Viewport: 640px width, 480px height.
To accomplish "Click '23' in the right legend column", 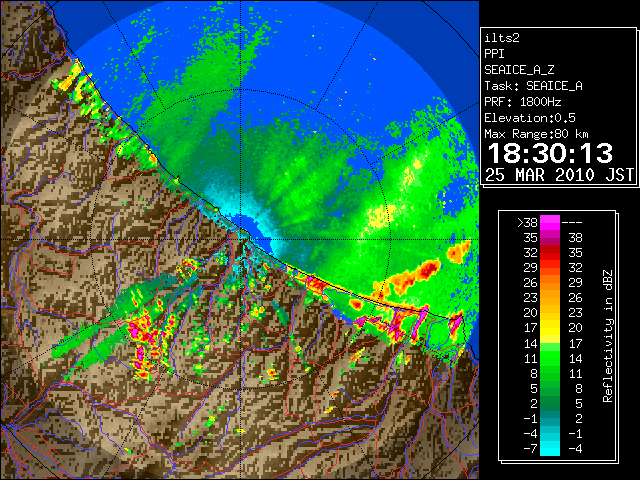I will click(576, 313).
